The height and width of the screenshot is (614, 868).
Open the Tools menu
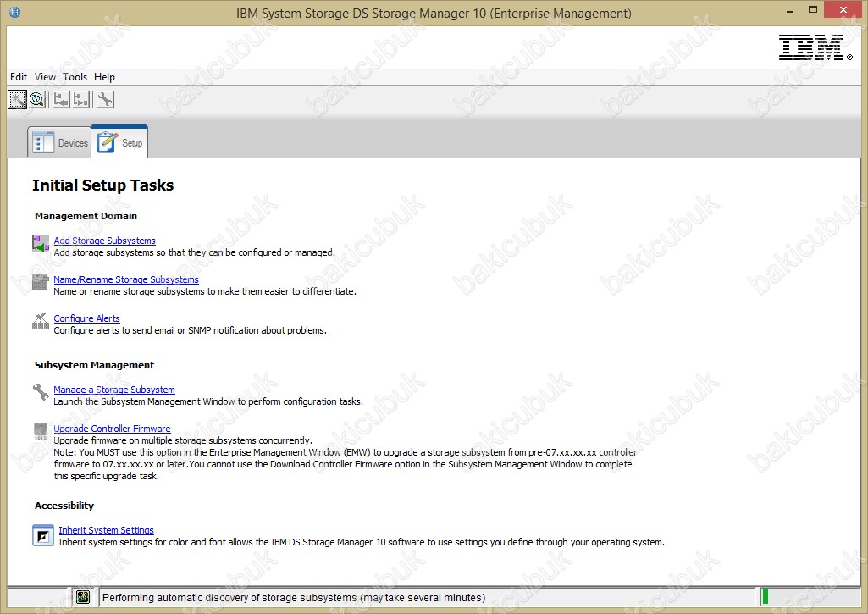[75, 77]
